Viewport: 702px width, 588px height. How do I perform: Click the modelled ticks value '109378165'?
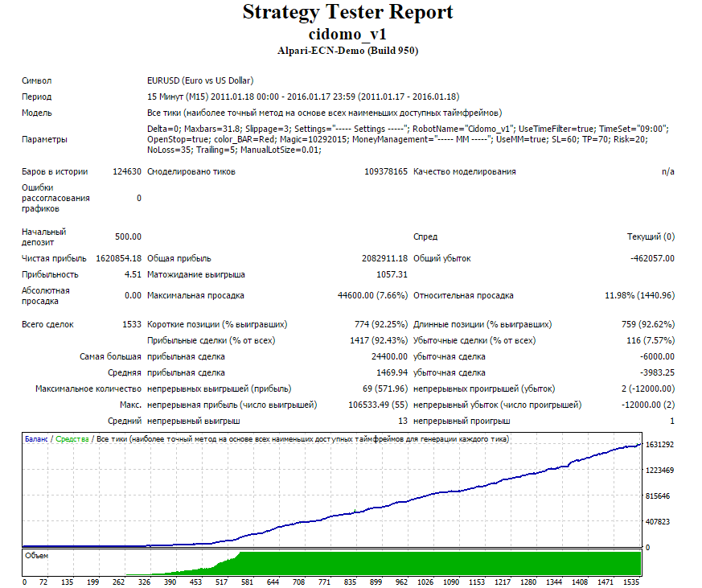tap(386, 171)
